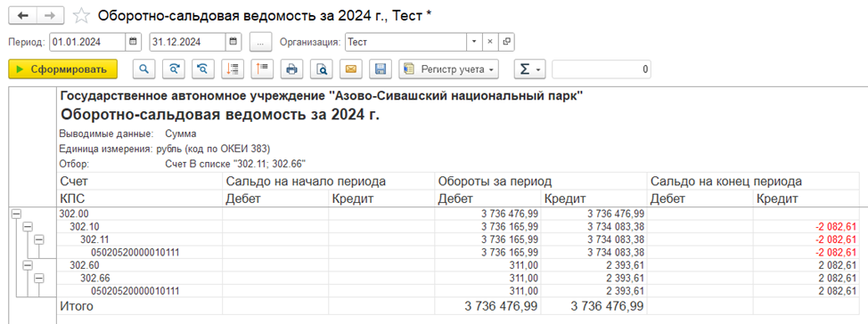
Task: Save the report to file
Action: [381, 69]
